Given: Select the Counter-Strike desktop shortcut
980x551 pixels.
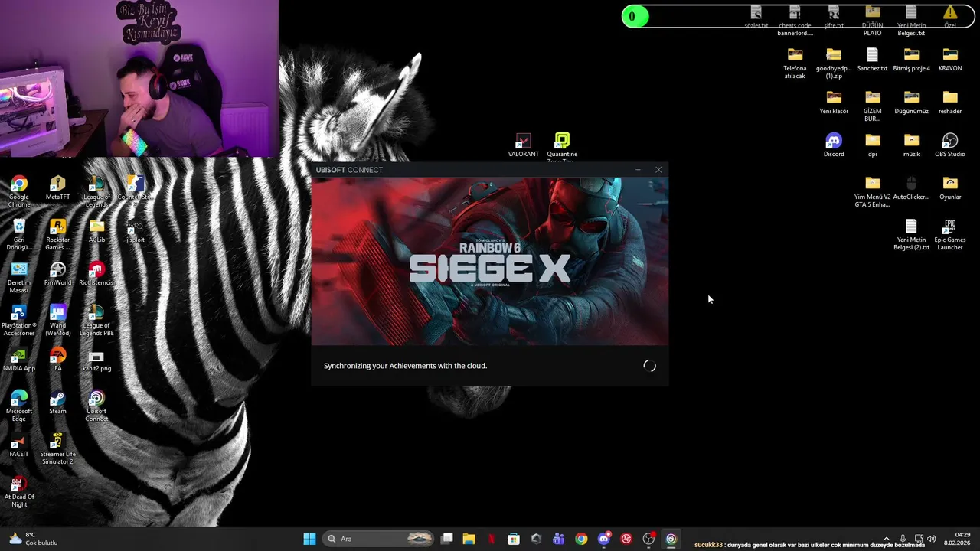Looking at the screenshot, I should [x=135, y=188].
